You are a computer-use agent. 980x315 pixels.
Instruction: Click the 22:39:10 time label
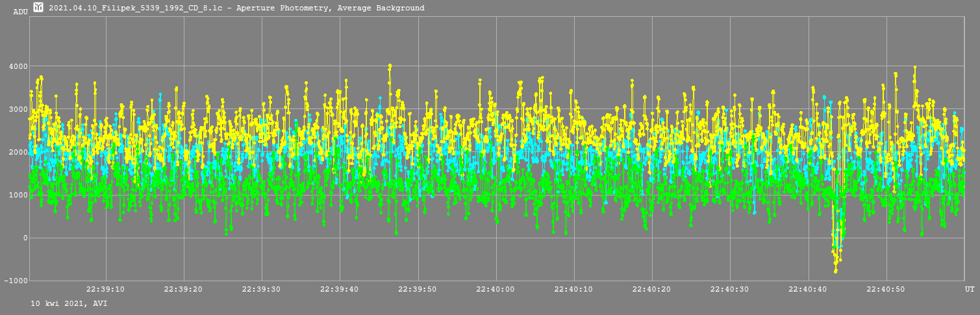pyautogui.click(x=106, y=289)
